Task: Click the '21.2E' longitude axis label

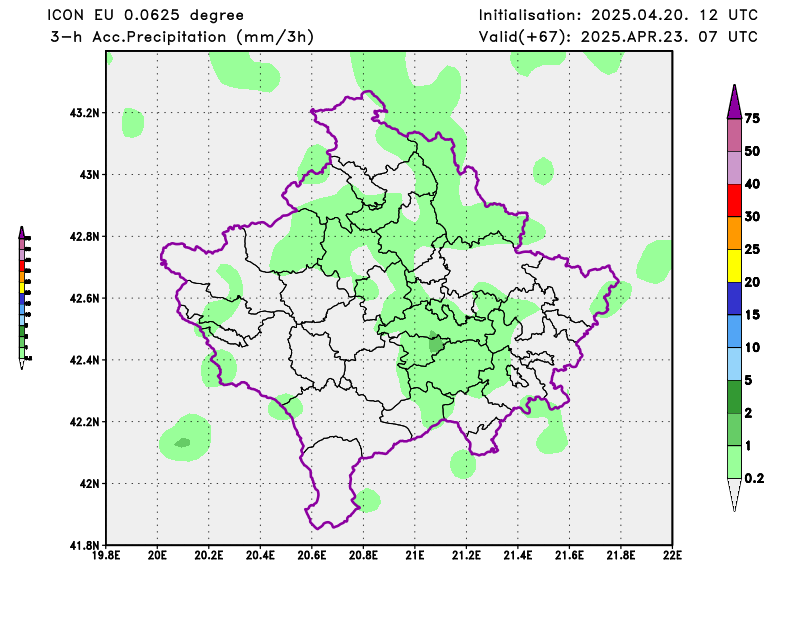Action: tap(466, 555)
